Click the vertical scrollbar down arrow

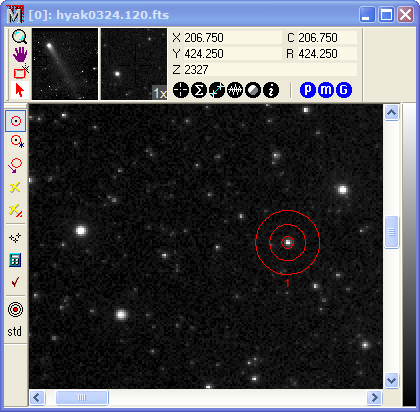[391, 380]
